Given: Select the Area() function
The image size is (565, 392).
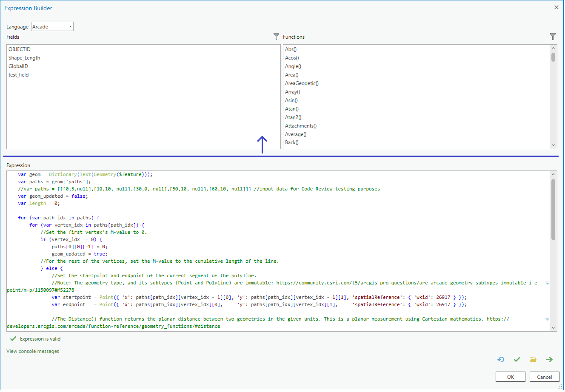Looking at the screenshot, I should click(292, 75).
